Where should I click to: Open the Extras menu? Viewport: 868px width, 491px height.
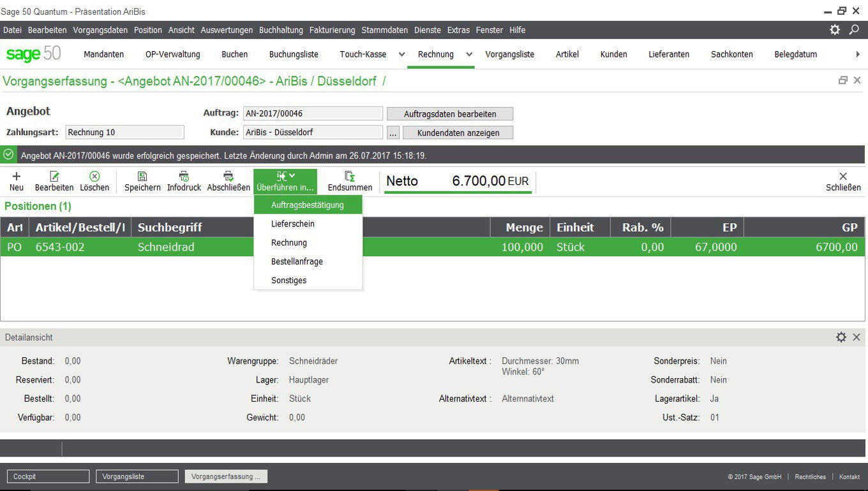click(x=458, y=30)
